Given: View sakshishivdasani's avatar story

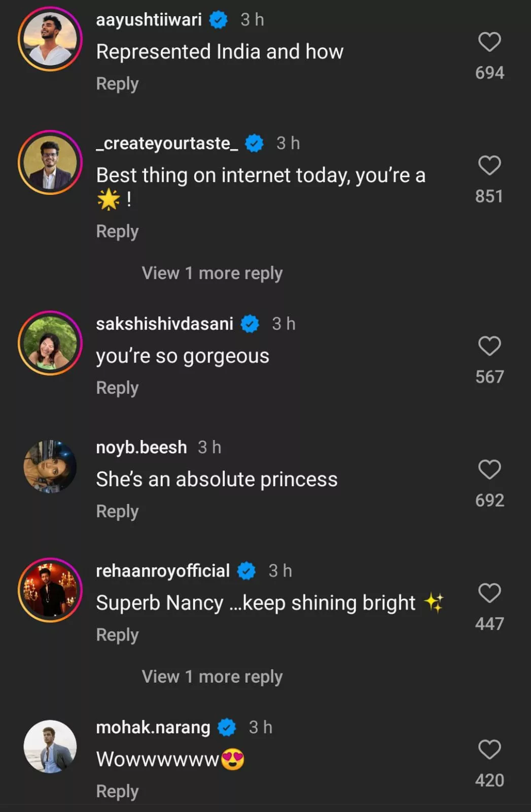Looking at the screenshot, I should (x=50, y=343).
